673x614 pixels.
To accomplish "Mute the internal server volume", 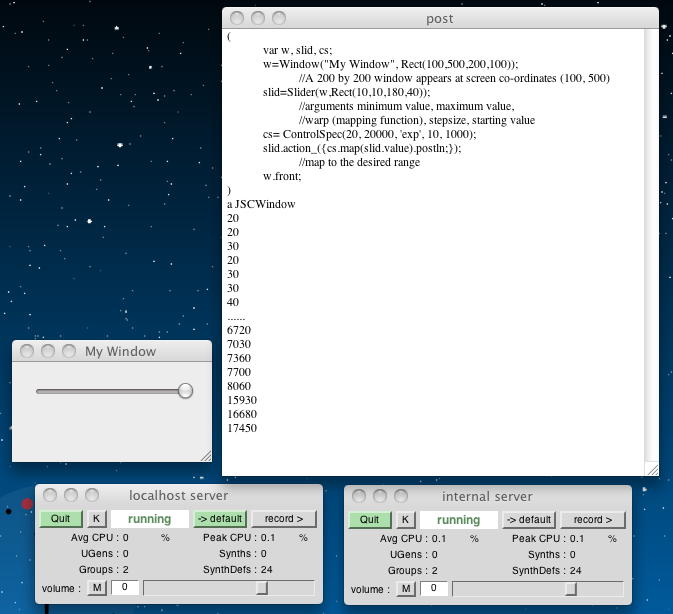I will coord(406,588).
